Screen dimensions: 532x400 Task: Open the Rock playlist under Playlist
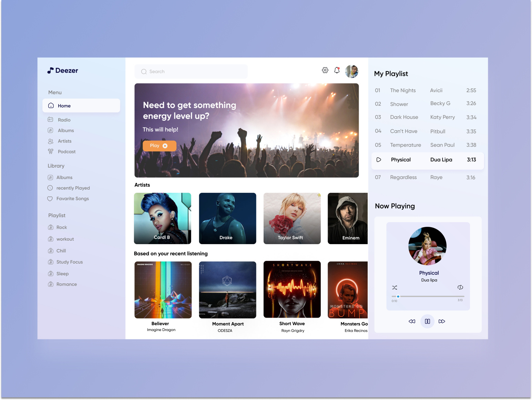pyautogui.click(x=62, y=227)
